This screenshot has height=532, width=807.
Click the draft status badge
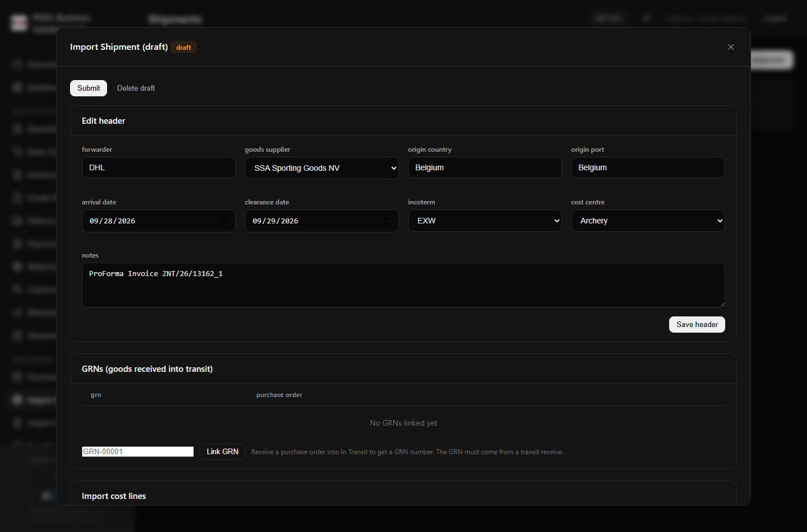tap(184, 48)
